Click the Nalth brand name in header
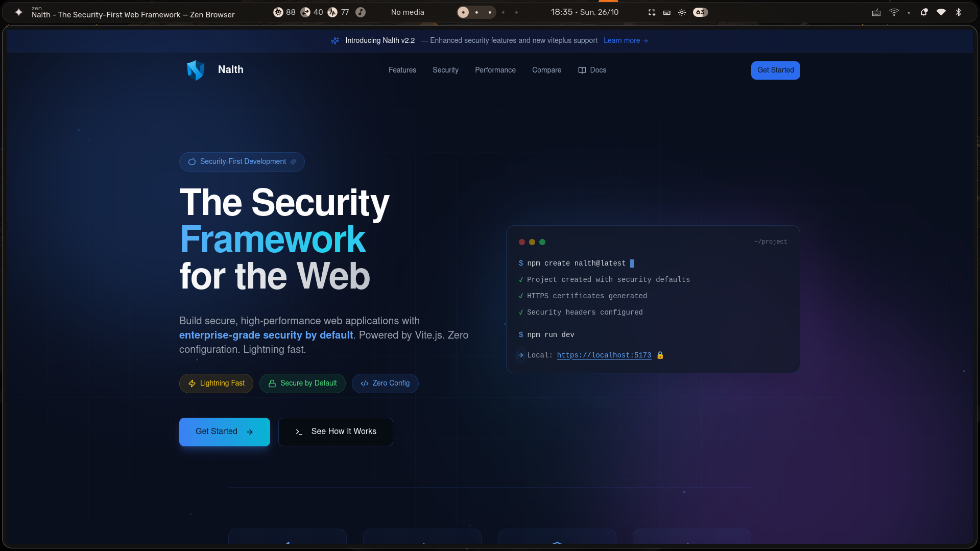This screenshot has width=980, height=551. tap(231, 70)
